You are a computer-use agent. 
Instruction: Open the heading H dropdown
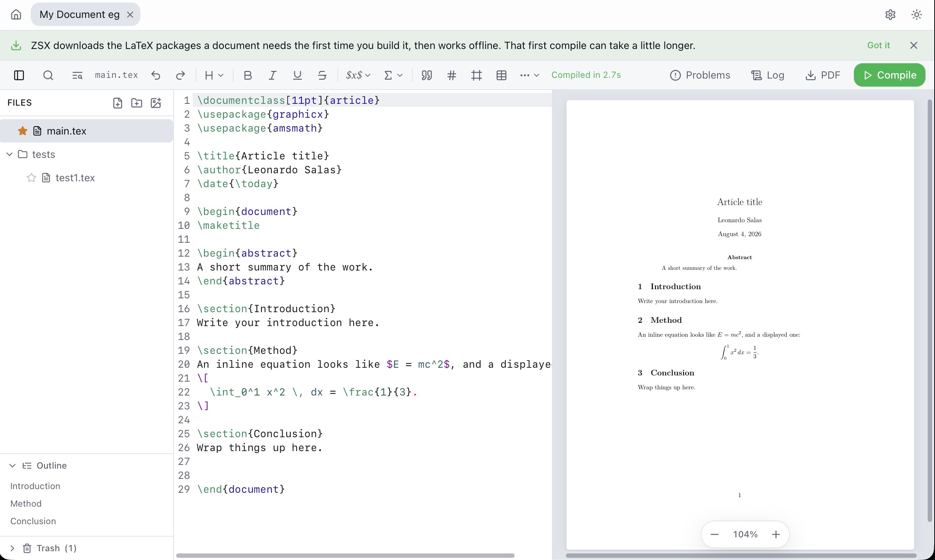(x=214, y=75)
